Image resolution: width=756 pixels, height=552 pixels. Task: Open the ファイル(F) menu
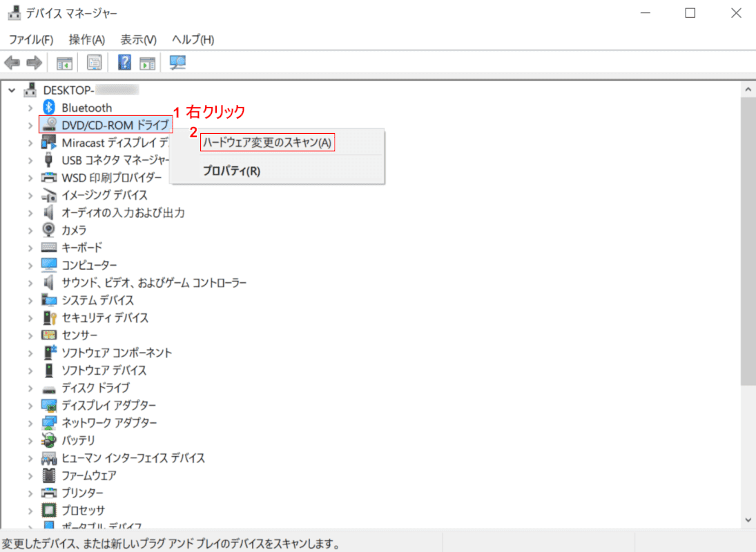tap(31, 39)
